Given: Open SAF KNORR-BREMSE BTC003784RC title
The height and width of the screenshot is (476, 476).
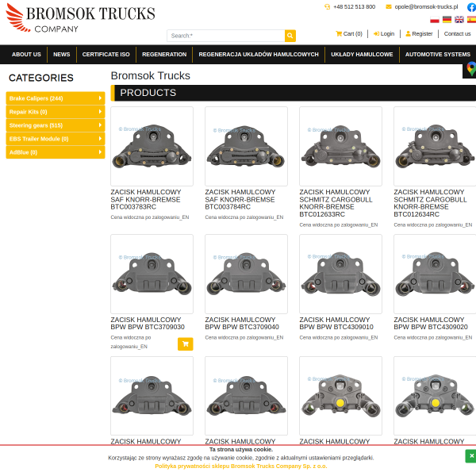Looking at the screenshot, I should 240,199.
